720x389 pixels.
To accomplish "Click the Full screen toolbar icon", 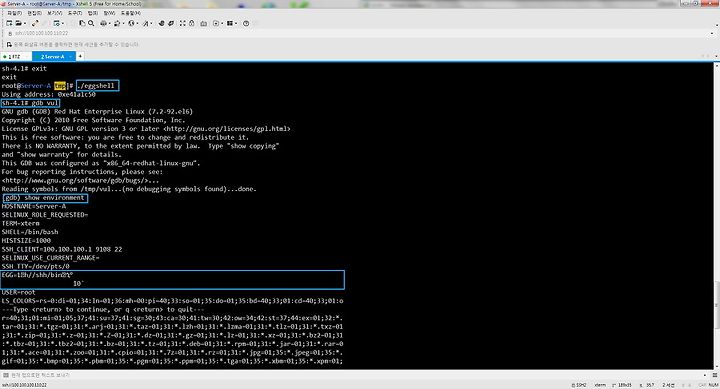I will [x=182, y=23].
